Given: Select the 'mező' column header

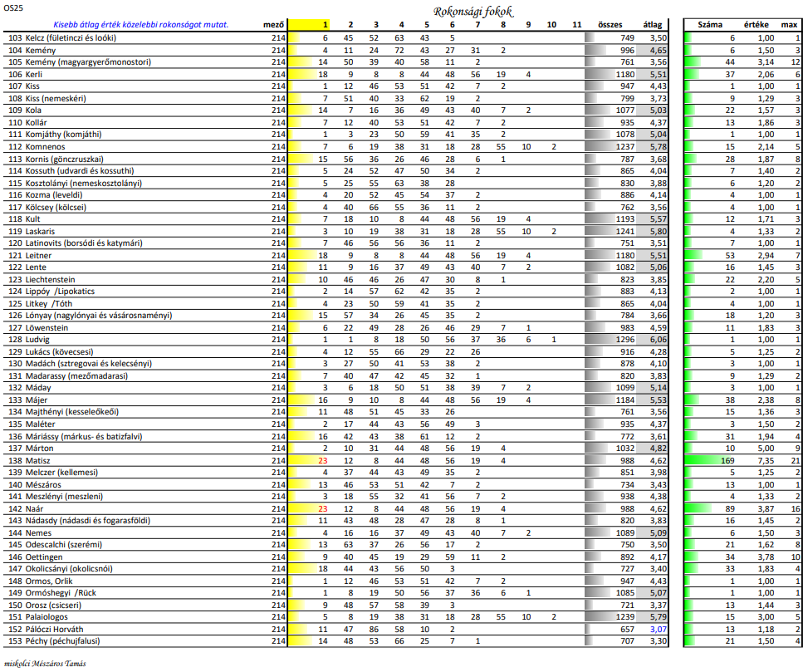Looking at the screenshot, I should click(273, 25).
